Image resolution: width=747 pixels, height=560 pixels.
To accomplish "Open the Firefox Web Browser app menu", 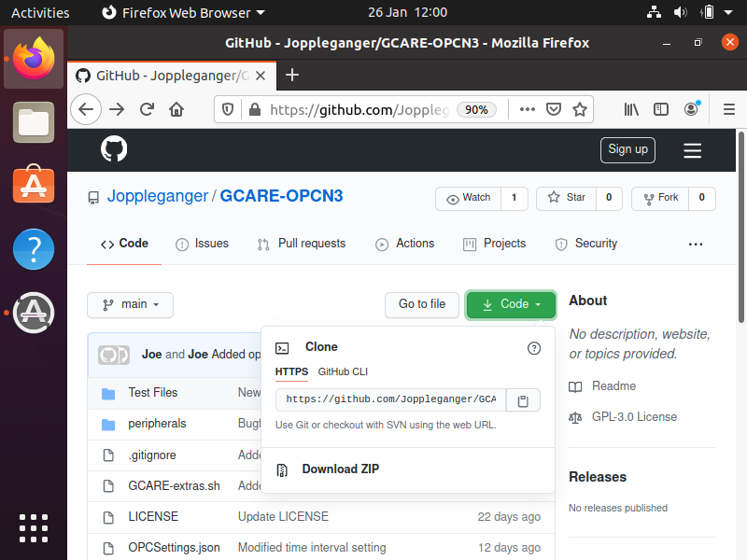I will tap(183, 12).
